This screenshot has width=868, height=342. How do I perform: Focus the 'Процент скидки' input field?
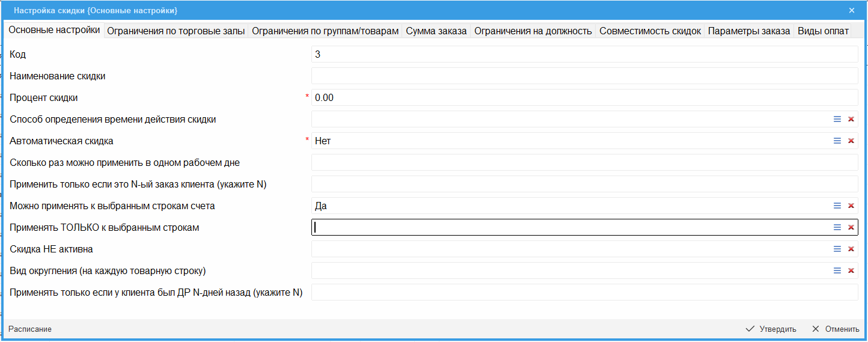click(584, 97)
